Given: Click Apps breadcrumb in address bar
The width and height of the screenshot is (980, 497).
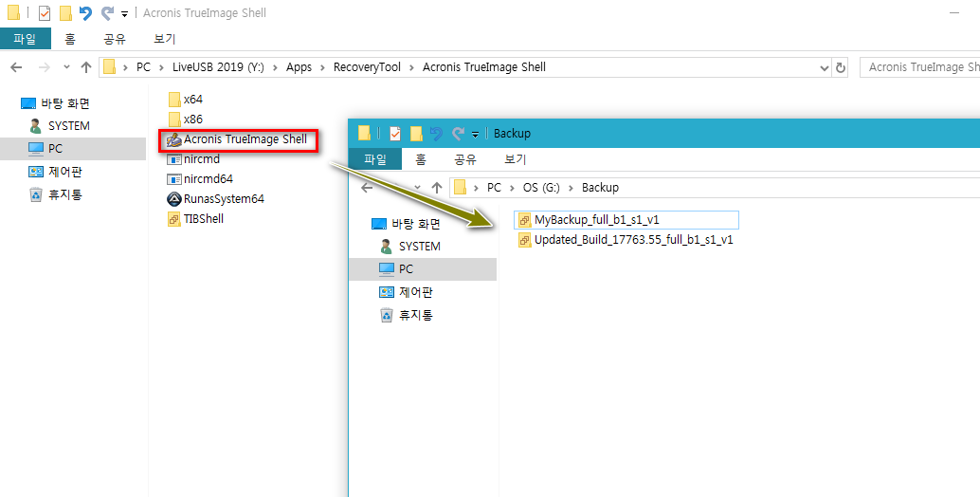Looking at the screenshot, I should click(x=299, y=67).
